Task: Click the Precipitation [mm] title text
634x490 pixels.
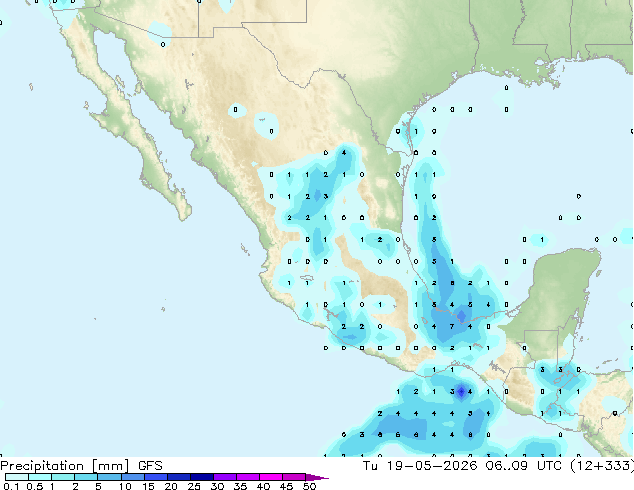Action: [x=65, y=466]
